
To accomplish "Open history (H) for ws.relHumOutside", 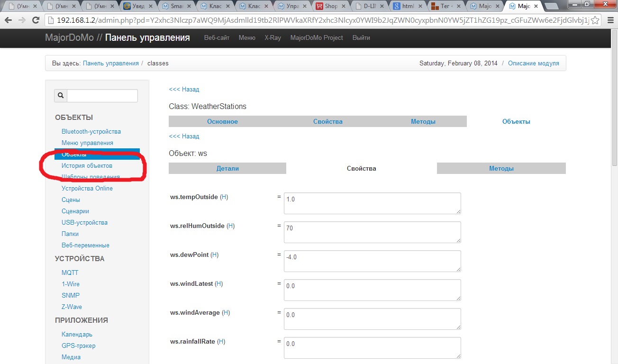I will pyautogui.click(x=231, y=226).
